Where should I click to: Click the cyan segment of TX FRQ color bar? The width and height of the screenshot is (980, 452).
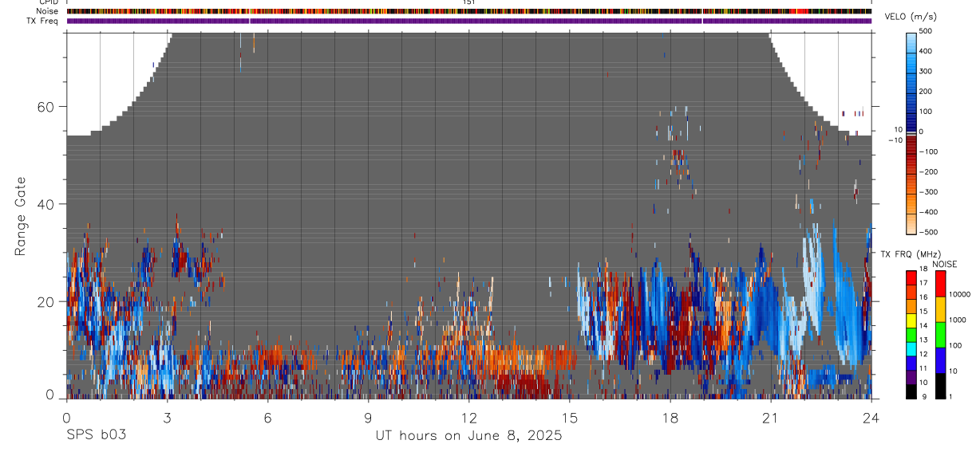(x=912, y=348)
